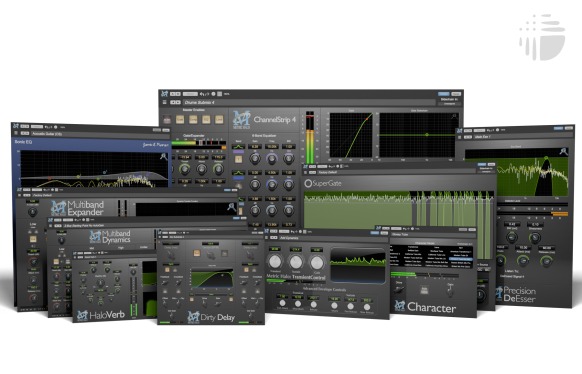Click the blue button at the top right of Precision DeEsser

click(558, 128)
